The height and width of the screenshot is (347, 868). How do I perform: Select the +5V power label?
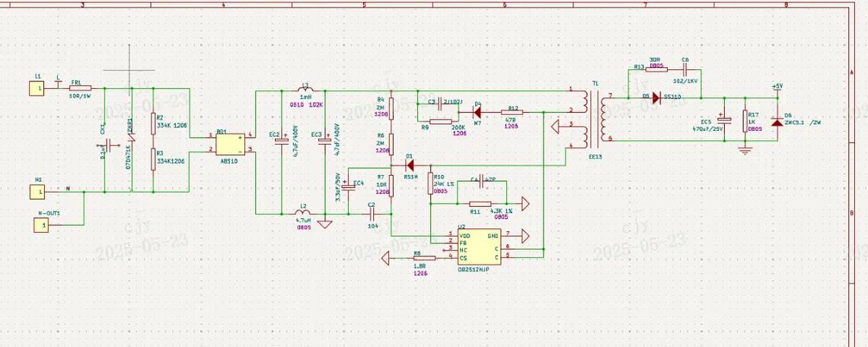[x=777, y=88]
